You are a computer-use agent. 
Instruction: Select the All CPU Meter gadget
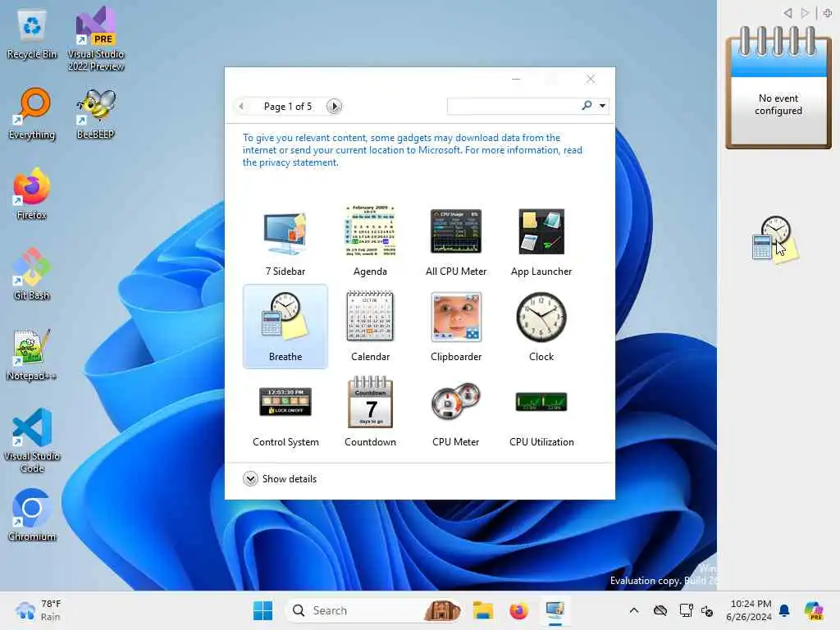coord(456,231)
